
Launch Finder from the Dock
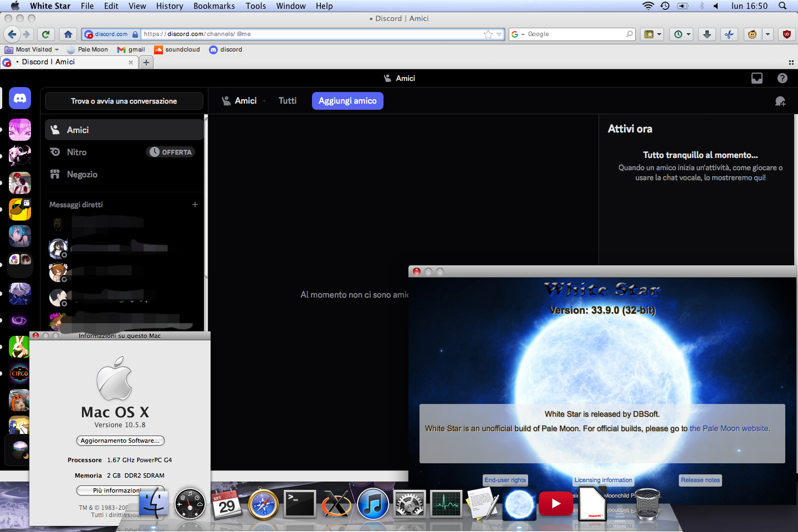(154, 504)
